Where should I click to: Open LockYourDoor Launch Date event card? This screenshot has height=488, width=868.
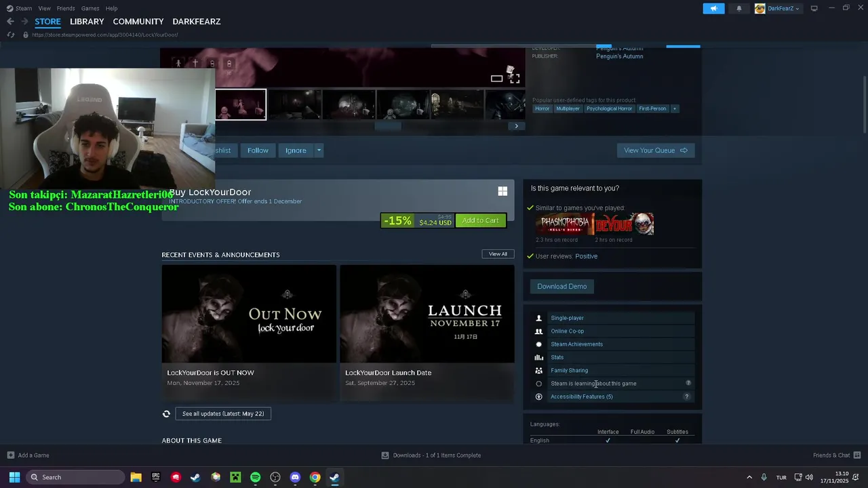pos(427,333)
